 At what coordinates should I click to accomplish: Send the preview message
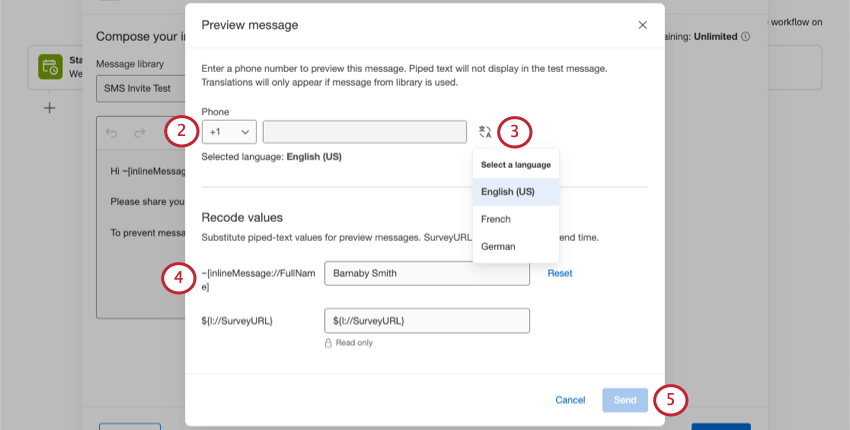click(625, 400)
